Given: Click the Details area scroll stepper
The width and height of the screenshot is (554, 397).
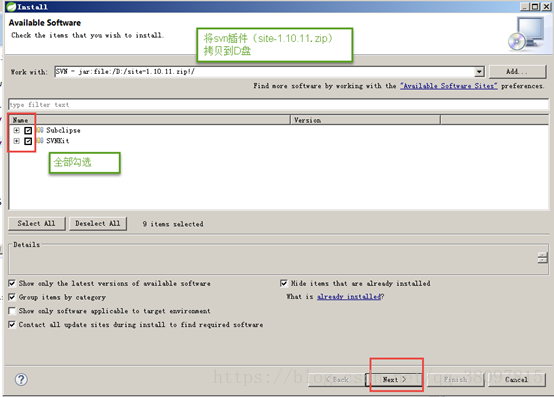Looking at the screenshot, I should pyautogui.click(x=542, y=257).
